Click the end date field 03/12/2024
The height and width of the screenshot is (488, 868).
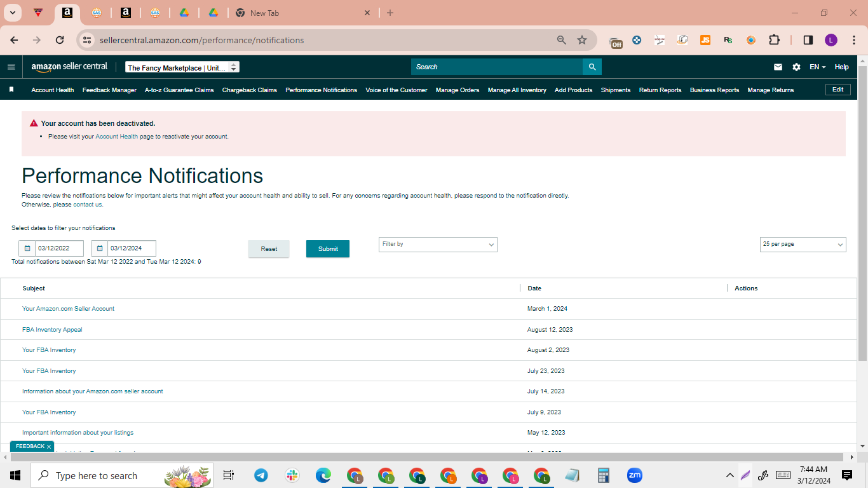pyautogui.click(x=132, y=248)
